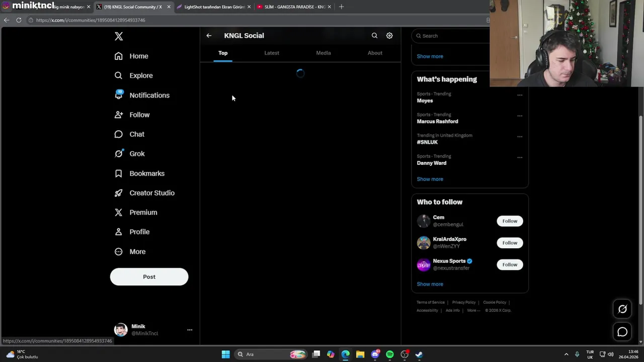The height and width of the screenshot is (362, 644).
Task: Open Spotify from the taskbar
Action: tap(390, 354)
